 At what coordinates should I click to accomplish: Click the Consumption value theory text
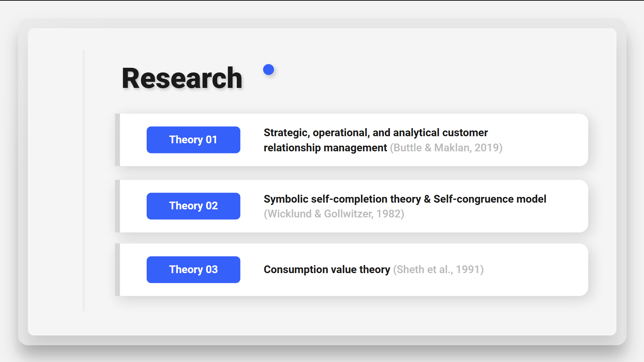pos(327,269)
